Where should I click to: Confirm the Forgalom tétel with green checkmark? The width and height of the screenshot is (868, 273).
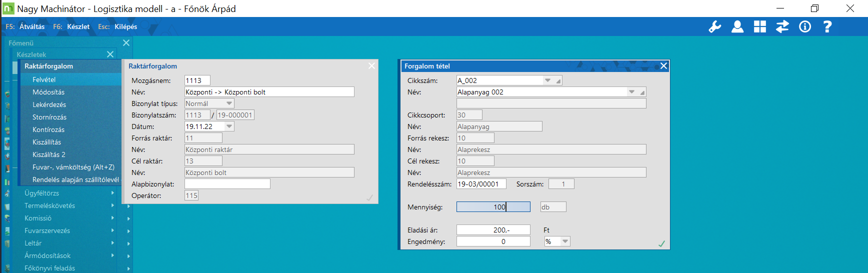tap(661, 243)
